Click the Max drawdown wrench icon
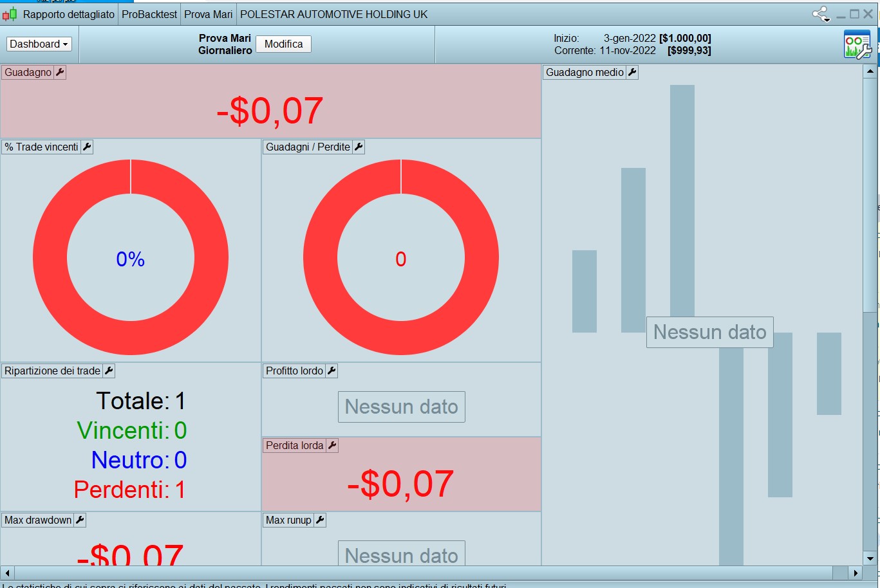The width and height of the screenshot is (880, 588). [x=80, y=520]
